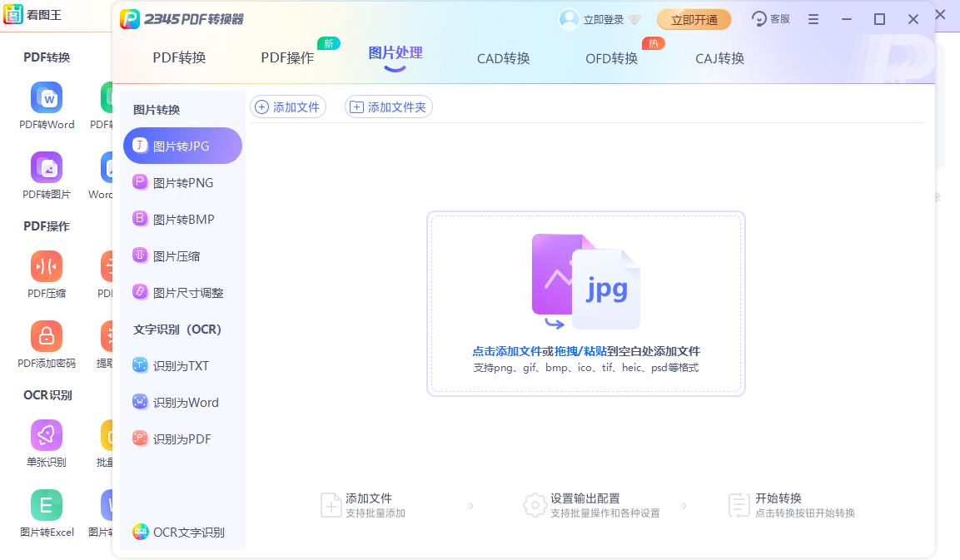The height and width of the screenshot is (560, 960).
Task: Select the 单张识别 OCR icon
Action: (x=47, y=435)
